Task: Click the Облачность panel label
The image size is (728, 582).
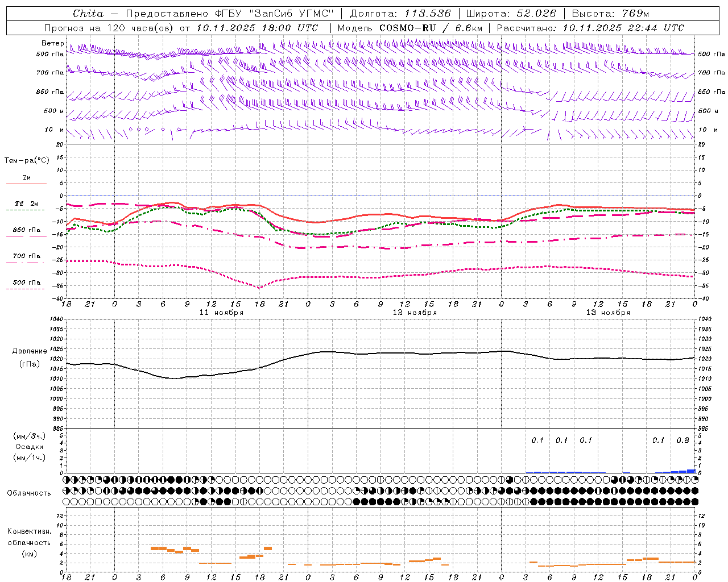Action: [29, 493]
